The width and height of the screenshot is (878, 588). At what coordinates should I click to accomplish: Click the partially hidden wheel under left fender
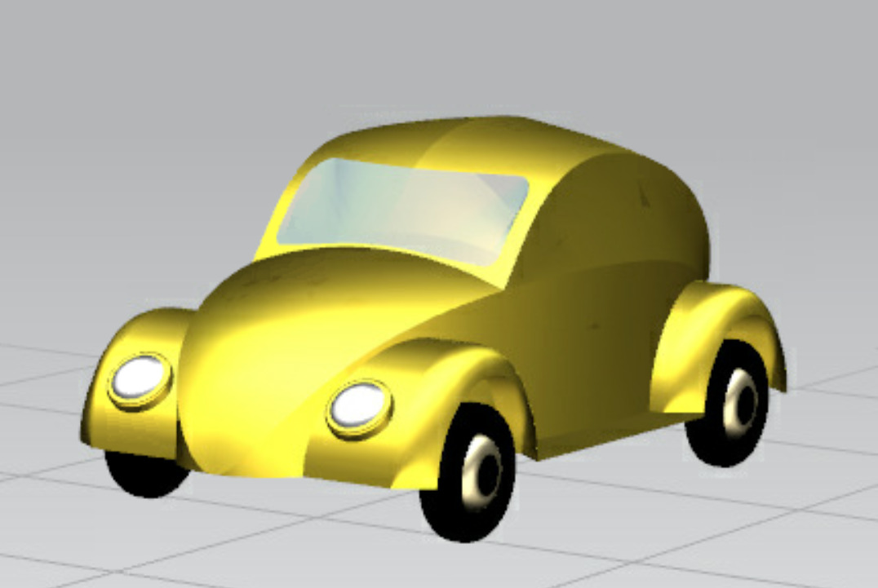pos(145,477)
